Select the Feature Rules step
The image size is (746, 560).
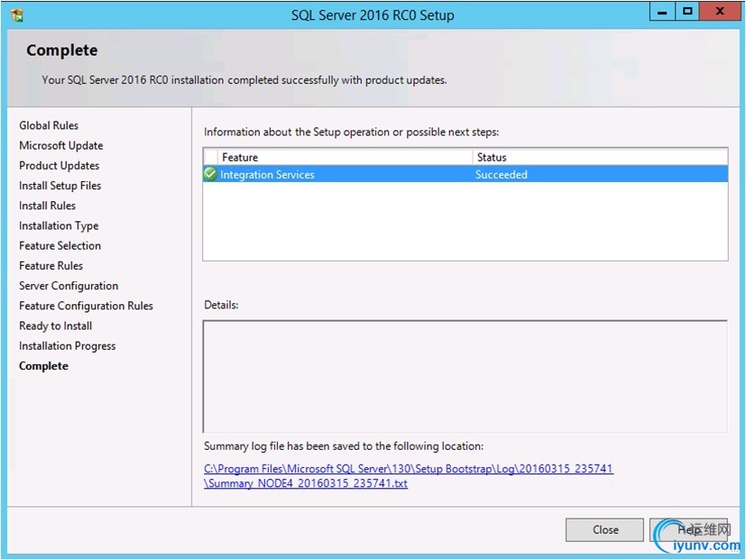point(51,265)
